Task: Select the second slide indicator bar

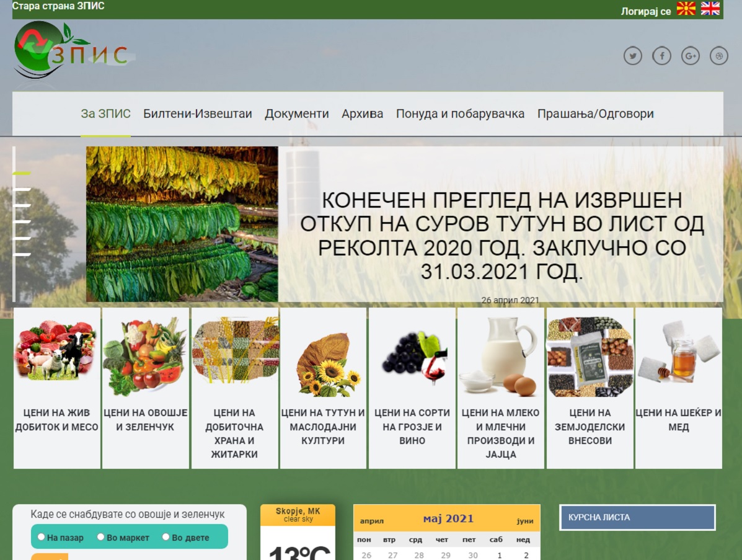Action: [22, 189]
